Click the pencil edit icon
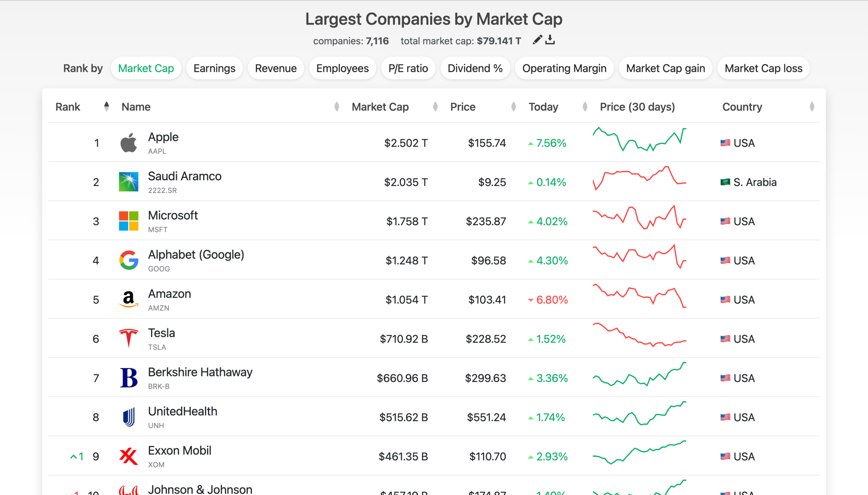 click(x=537, y=40)
